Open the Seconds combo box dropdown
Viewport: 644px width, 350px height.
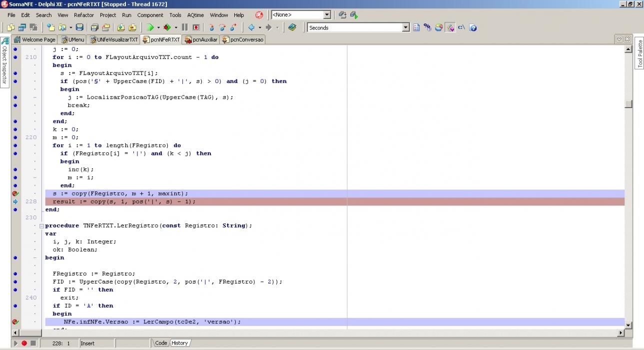406,28
